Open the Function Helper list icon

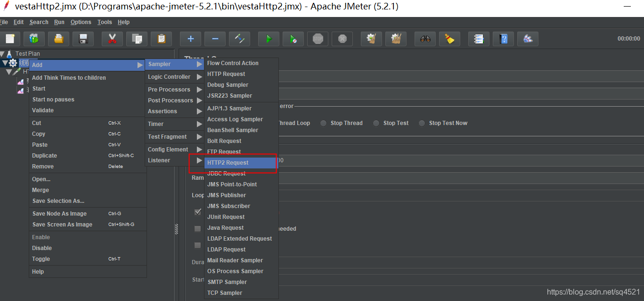(x=479, y=39)
